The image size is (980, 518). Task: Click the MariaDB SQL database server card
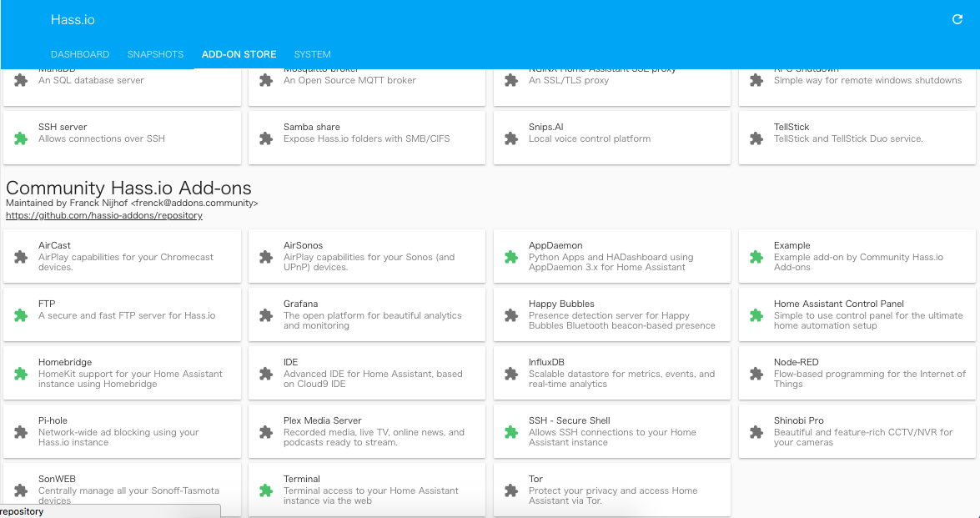[122, 88]
